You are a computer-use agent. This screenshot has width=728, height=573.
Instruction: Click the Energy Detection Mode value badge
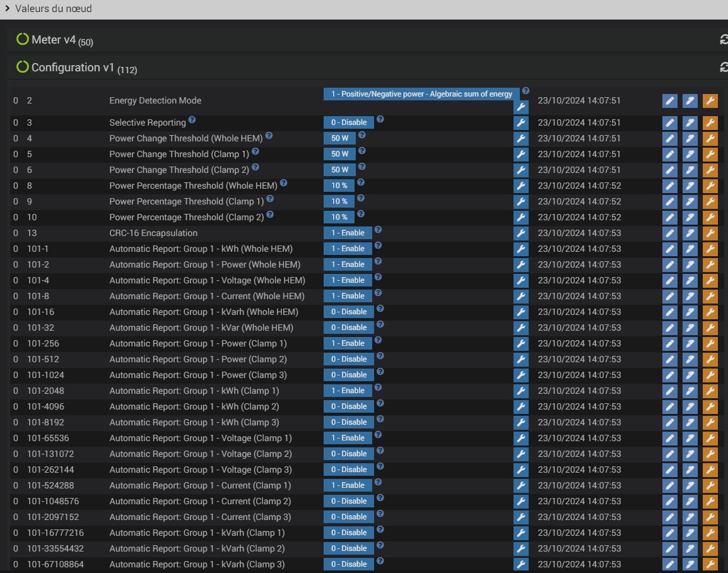click(x=421, y=94)
